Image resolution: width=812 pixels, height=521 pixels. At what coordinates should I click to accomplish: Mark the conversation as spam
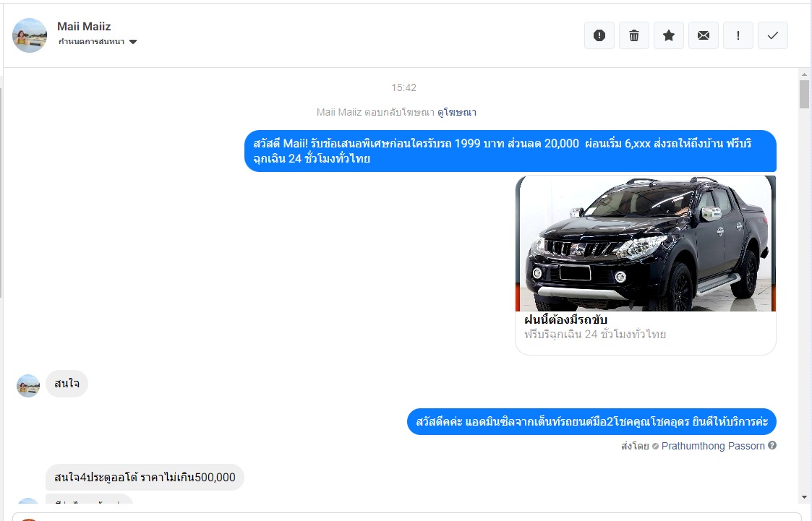click(x=599, y=35)
